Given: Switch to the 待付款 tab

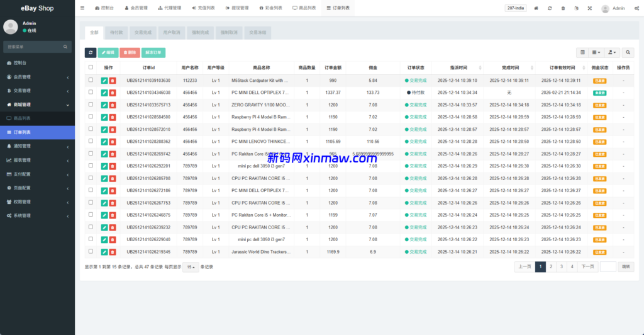Looking at the screenshot, I should coord(116,33).
